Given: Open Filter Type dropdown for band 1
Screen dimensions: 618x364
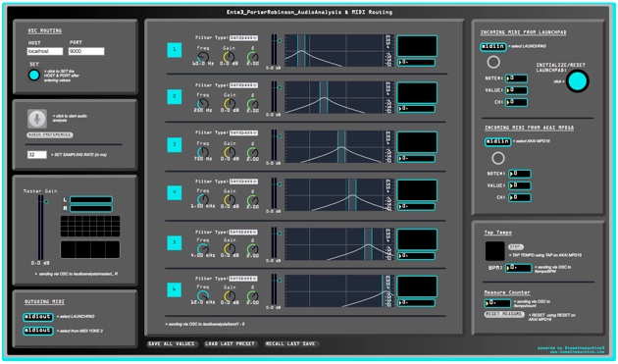Looking at the screenshot, I should [x=243, y=38].
